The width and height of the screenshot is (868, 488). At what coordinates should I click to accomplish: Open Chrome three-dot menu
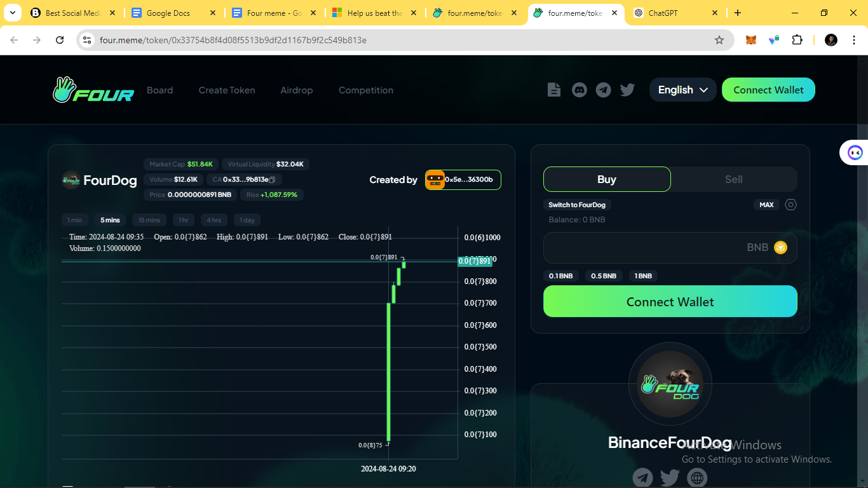click(x=853, y=40)
